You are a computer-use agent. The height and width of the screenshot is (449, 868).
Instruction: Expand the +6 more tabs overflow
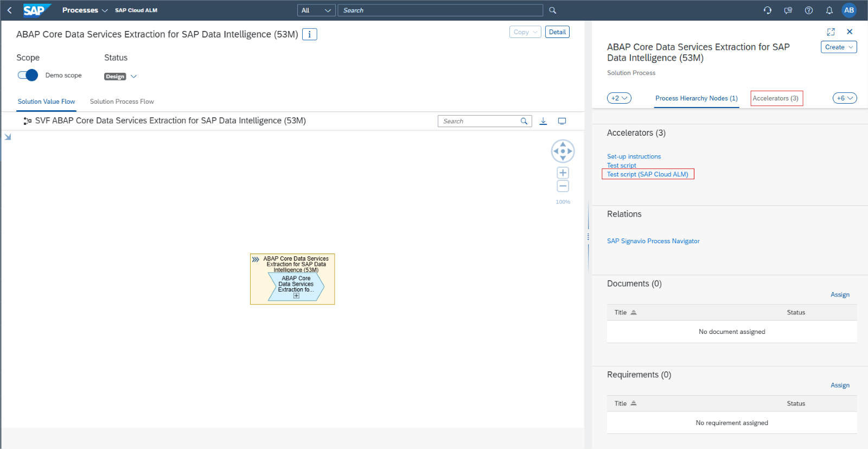844,98
